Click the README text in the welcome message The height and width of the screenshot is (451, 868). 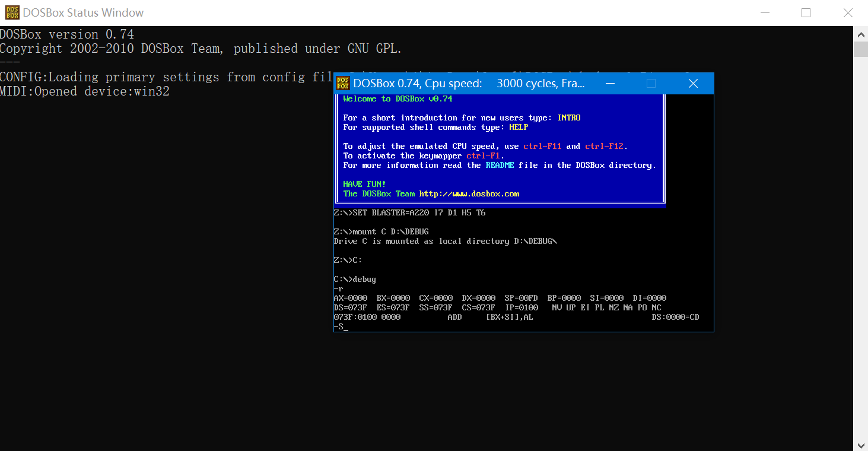(x=500, y=165)
